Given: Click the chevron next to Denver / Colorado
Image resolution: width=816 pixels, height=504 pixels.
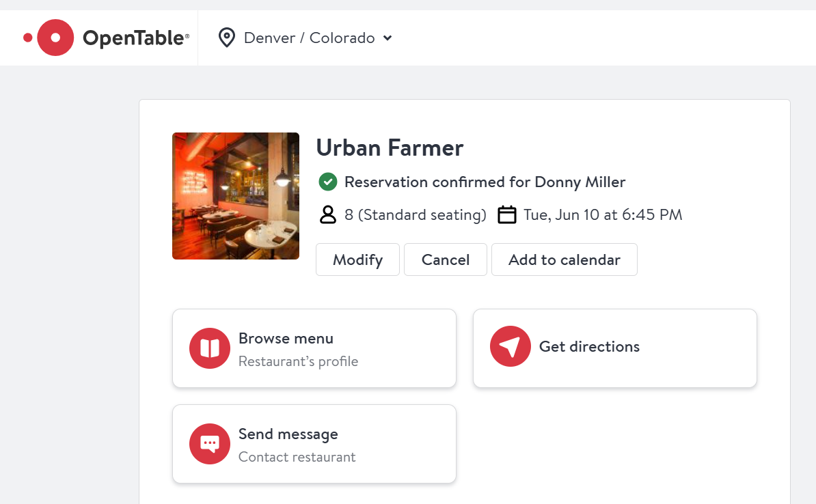Looking at the screenshot, I should [x=387, y=38].
